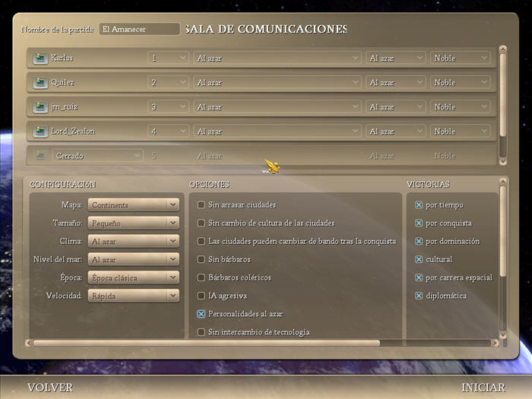The width and height of the screenshot is (532, 399).
Task: Toggle the 'diplomática' victory checkbox
Action: point(419,296)
